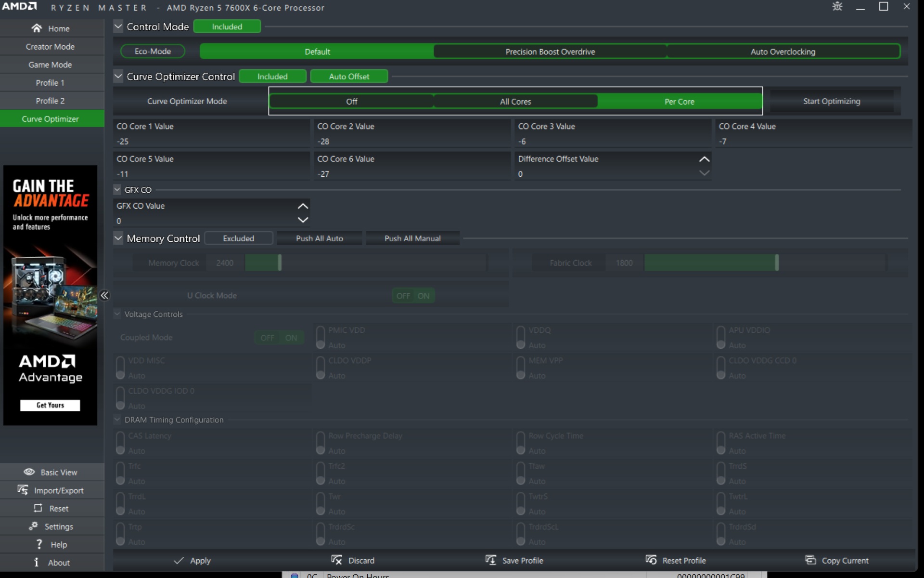This screenshot has width=924, height=578.
Task: Toggle Control Mode Included button
Action: pyautogui.click(x=227, y=26)
